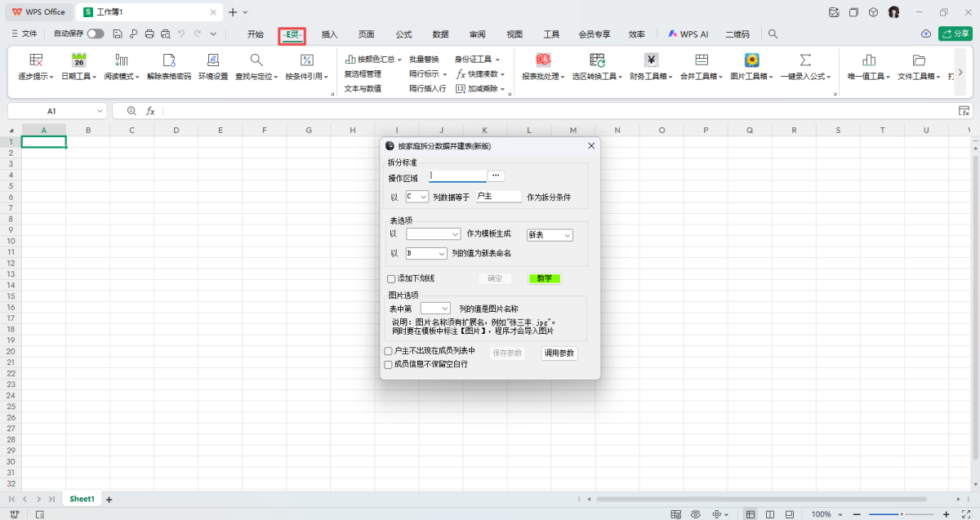Open 查找与定位 magnifier tool
The image size is (980, 520).
click(256, 60)
